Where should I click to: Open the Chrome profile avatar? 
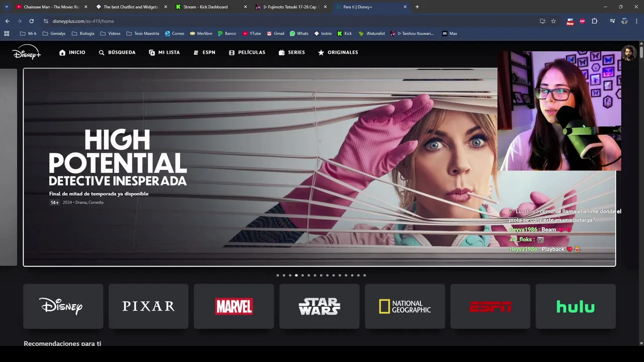pos(624,21)
